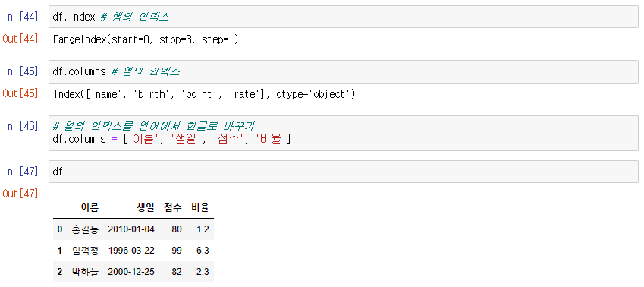Click the 점수 column header
Image resolution: width=644 pixels, height=287 pixels.
[x=172, y=207]
